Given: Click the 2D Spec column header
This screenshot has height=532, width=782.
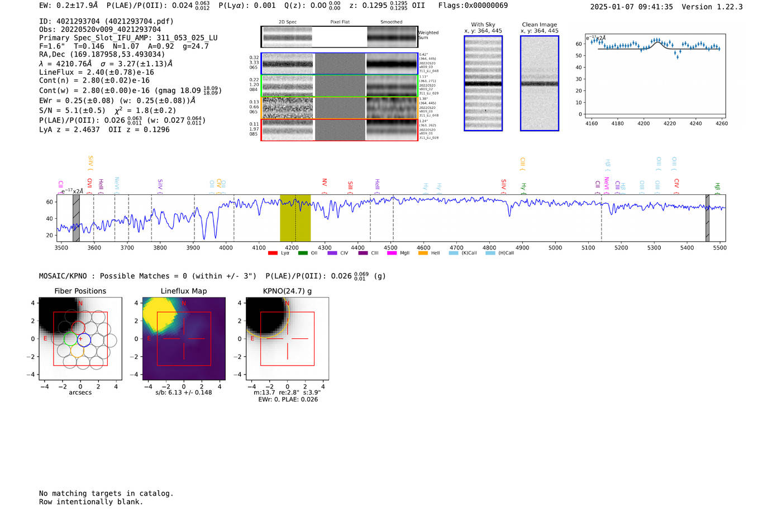Looking at the screenshot, I should pos(288,22).
